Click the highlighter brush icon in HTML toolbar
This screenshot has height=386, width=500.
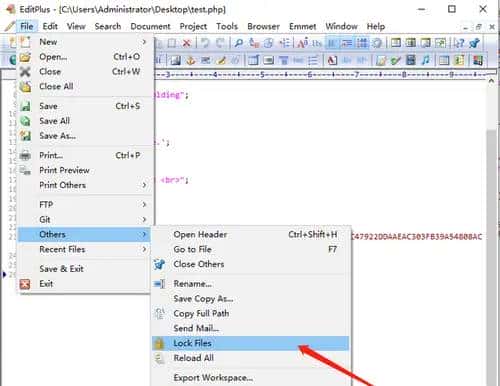click(x=221, y=60)
